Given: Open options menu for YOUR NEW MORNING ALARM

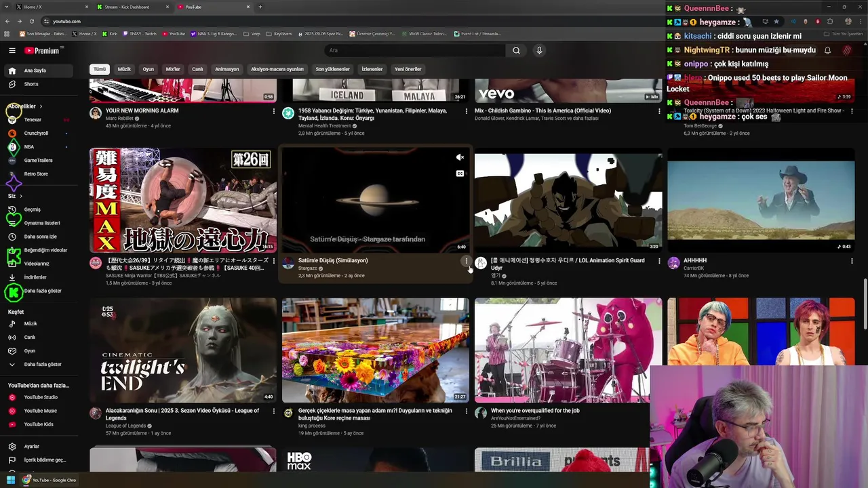Looking at the screenshot, I should [x=274, y=111].
